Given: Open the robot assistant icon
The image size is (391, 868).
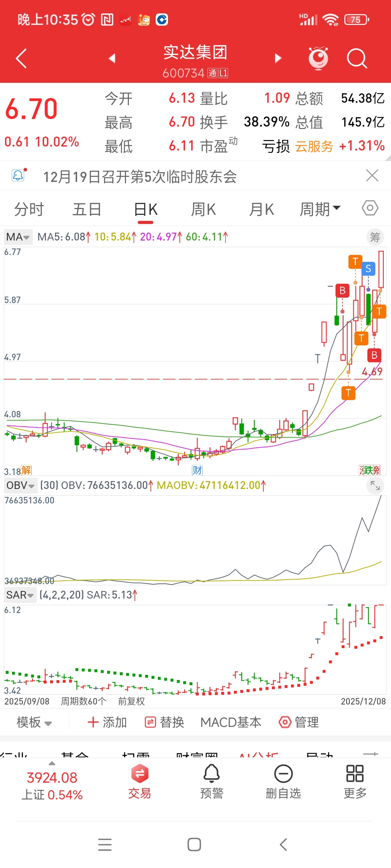Looking at the screenshot, I should click(318, 58).
